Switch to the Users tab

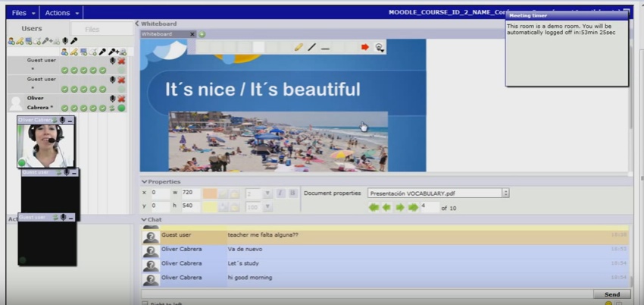coord(32,29)
